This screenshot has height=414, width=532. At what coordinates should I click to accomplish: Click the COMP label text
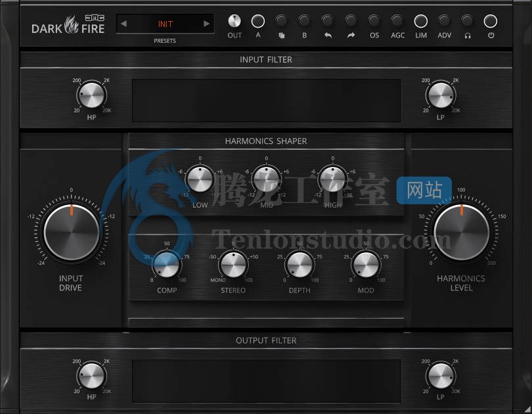[167, 290]
